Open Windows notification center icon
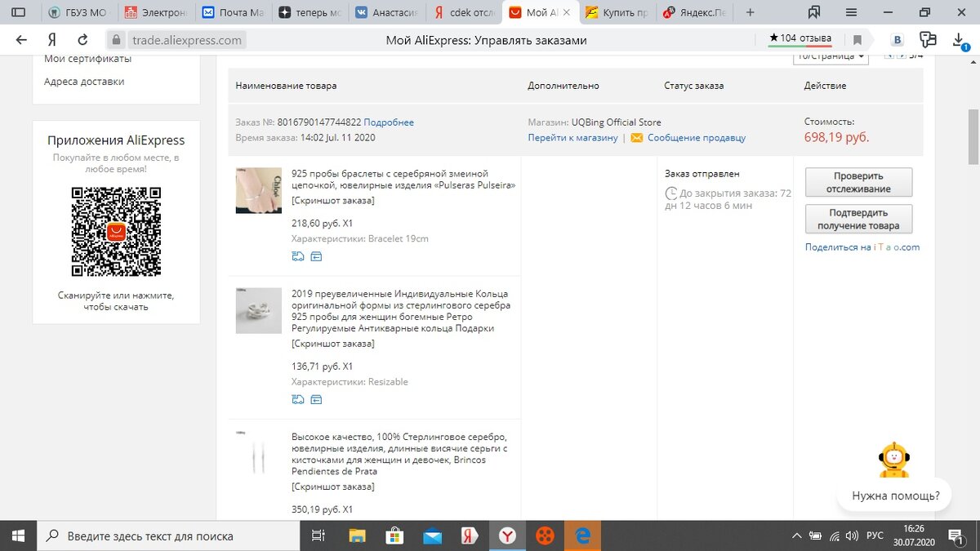 (x=955, y=535)
